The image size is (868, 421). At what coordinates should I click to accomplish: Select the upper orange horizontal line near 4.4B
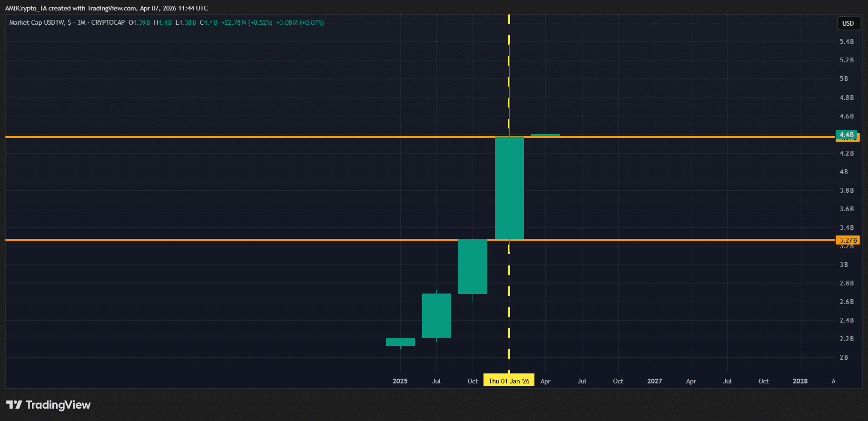tap(238, 137)
